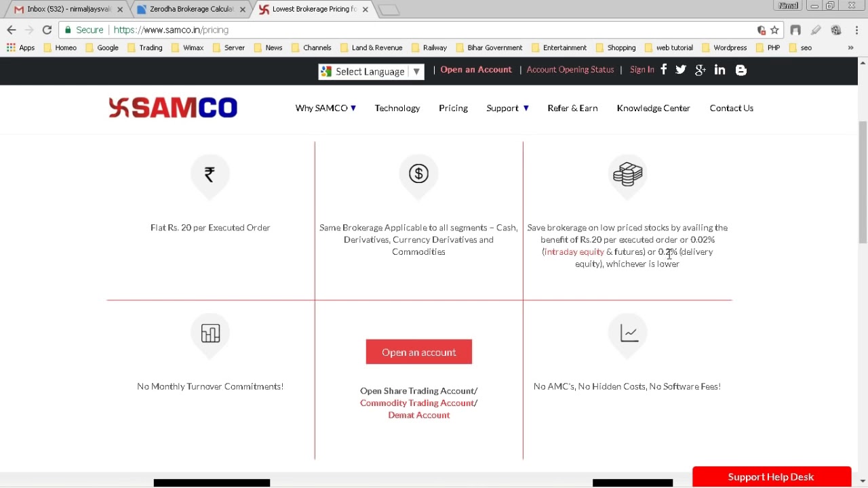Open the Demat Account link

[x=419, y=415]
